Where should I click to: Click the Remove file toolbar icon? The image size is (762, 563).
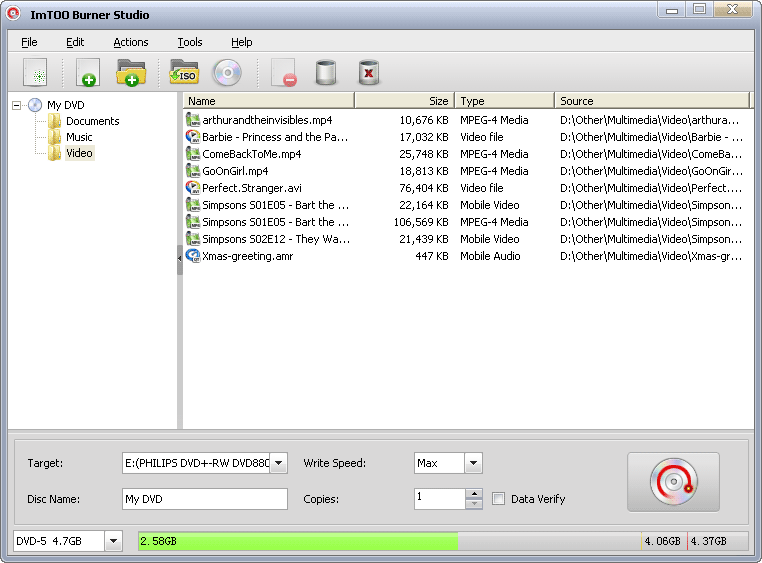tap(284, 73)
